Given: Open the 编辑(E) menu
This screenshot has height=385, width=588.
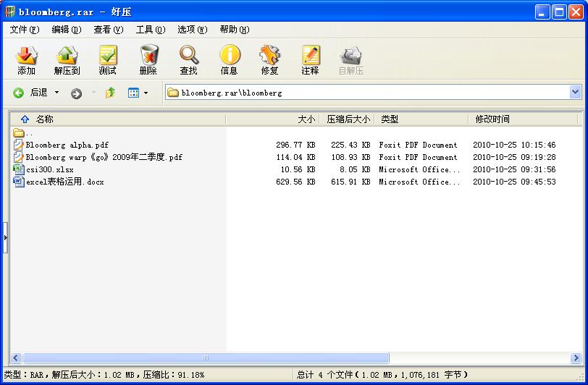Looking at the screenshot, I should coord(67,30).
